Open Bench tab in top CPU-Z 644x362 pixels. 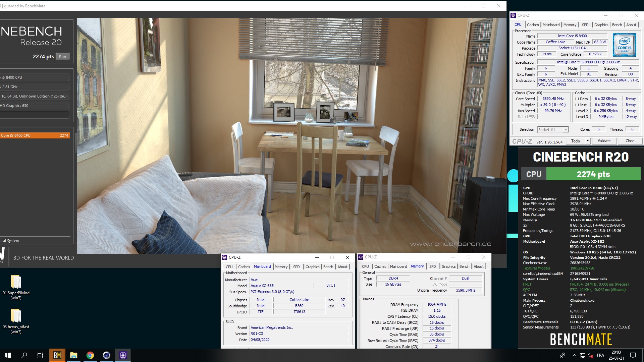click(x=617, y=25)
